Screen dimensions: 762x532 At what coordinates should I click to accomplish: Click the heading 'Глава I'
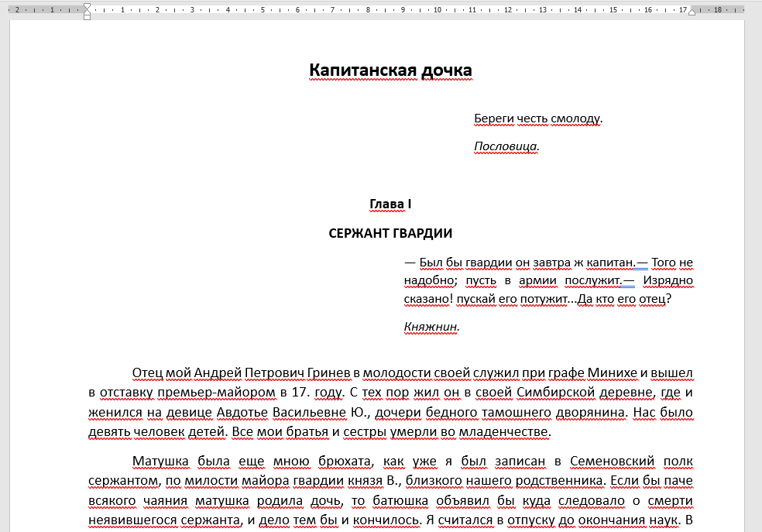pos(391,204)
